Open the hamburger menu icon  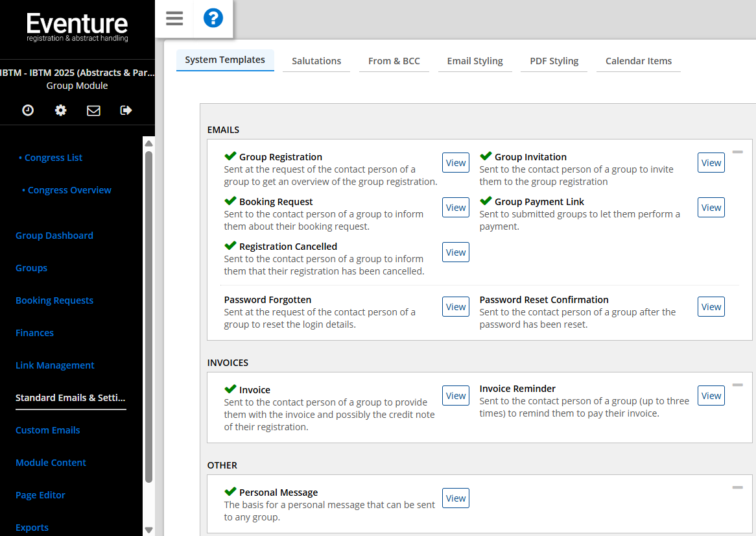(174, 18)
